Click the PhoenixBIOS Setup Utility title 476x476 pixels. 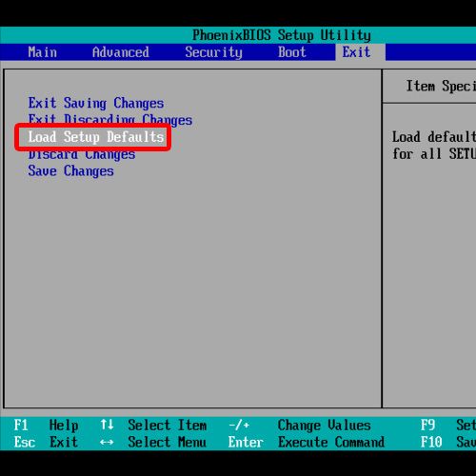tap(282, 35)
